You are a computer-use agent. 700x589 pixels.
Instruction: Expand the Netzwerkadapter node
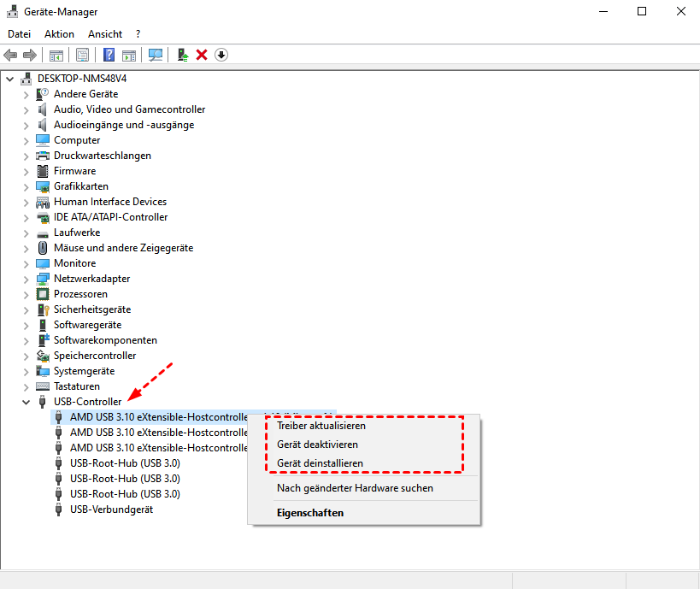click(x=26, y=279)
